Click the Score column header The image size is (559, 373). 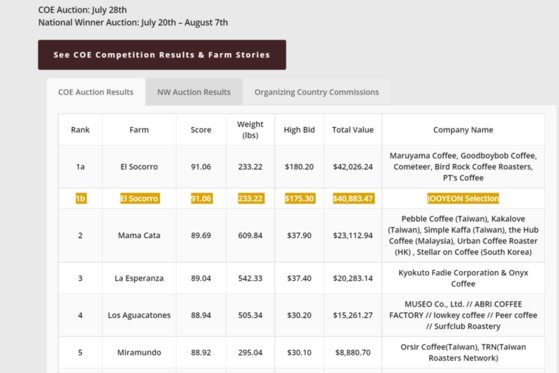[x=201, y=130]
